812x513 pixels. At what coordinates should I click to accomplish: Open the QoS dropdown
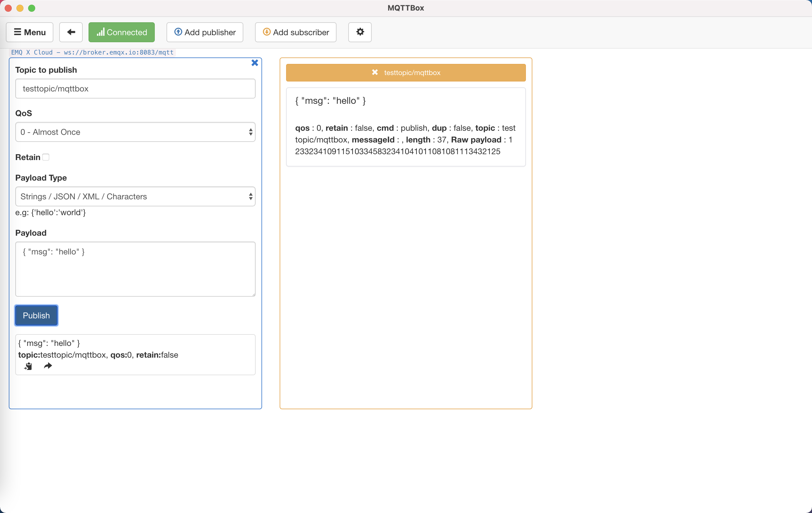point(135,132)
